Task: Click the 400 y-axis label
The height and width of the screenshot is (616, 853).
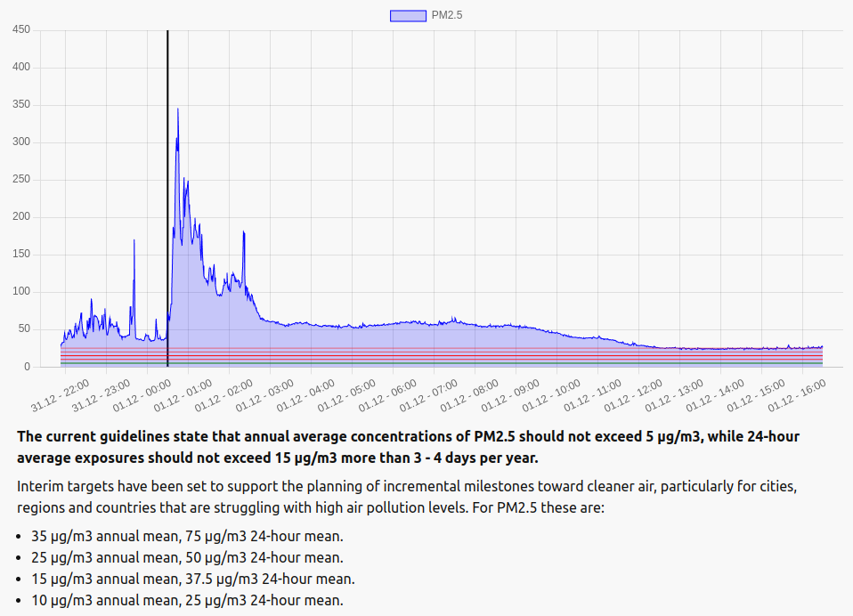Action: [21, 67]
